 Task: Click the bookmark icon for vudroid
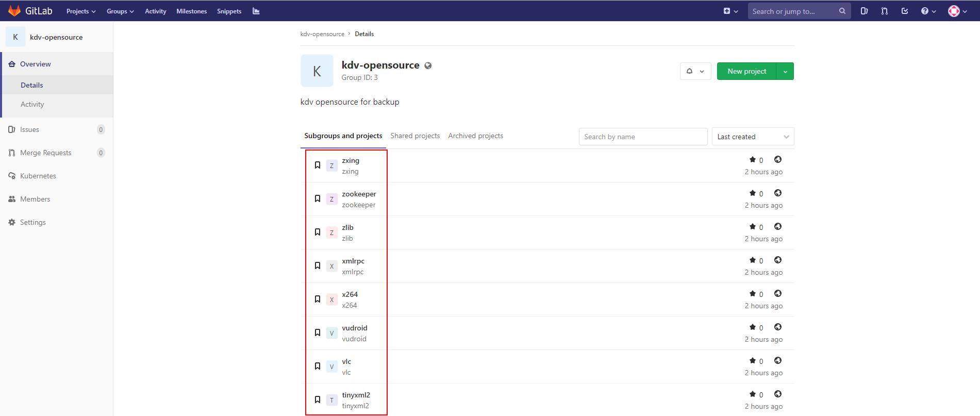(x=318, y=332)
